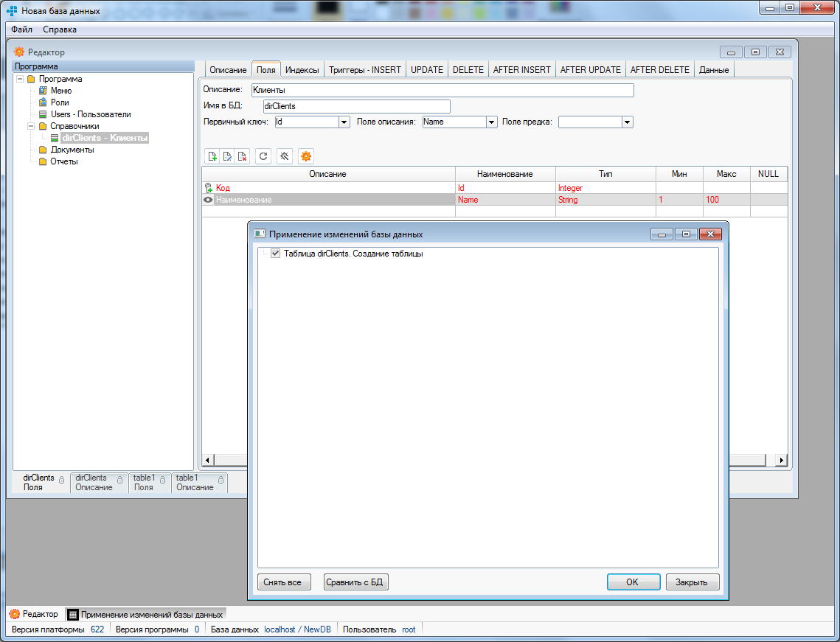Open the Поле предка dropdown
840x642 pixels.
tap(627, 122)
